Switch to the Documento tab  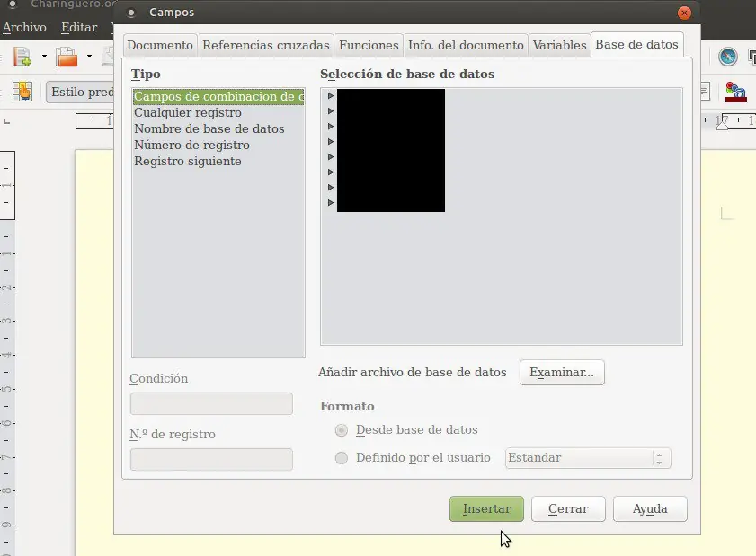[160, 45]
